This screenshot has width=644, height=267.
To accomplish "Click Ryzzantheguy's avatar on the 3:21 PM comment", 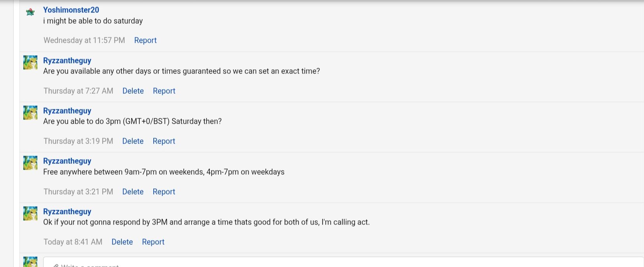I will (30, 163).
